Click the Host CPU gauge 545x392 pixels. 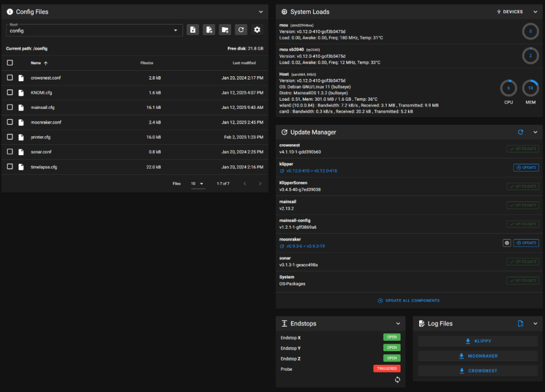tap(508, 88)
